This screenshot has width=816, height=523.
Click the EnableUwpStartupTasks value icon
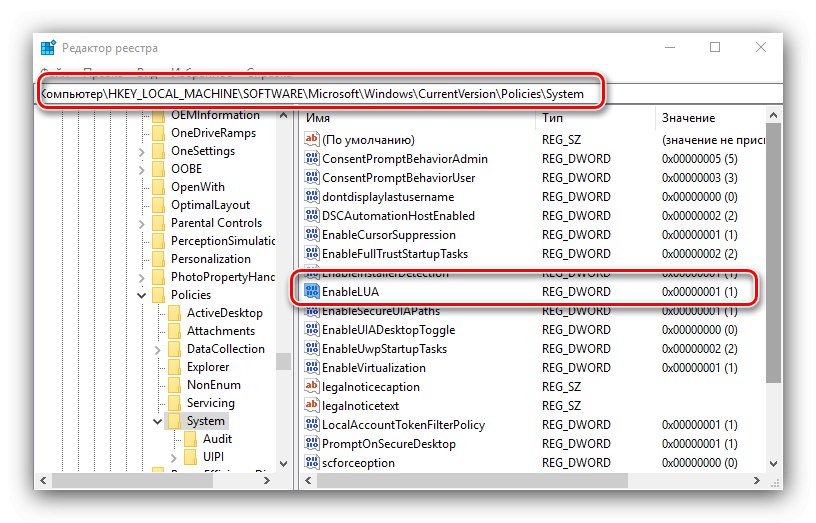[312, 348]
